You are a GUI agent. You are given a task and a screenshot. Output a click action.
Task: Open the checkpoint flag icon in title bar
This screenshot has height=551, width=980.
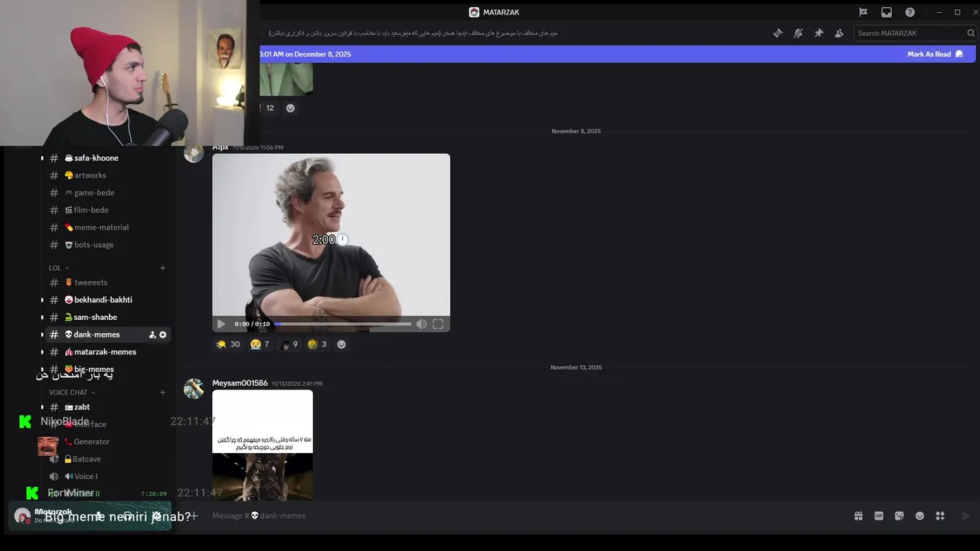point(863,12)
